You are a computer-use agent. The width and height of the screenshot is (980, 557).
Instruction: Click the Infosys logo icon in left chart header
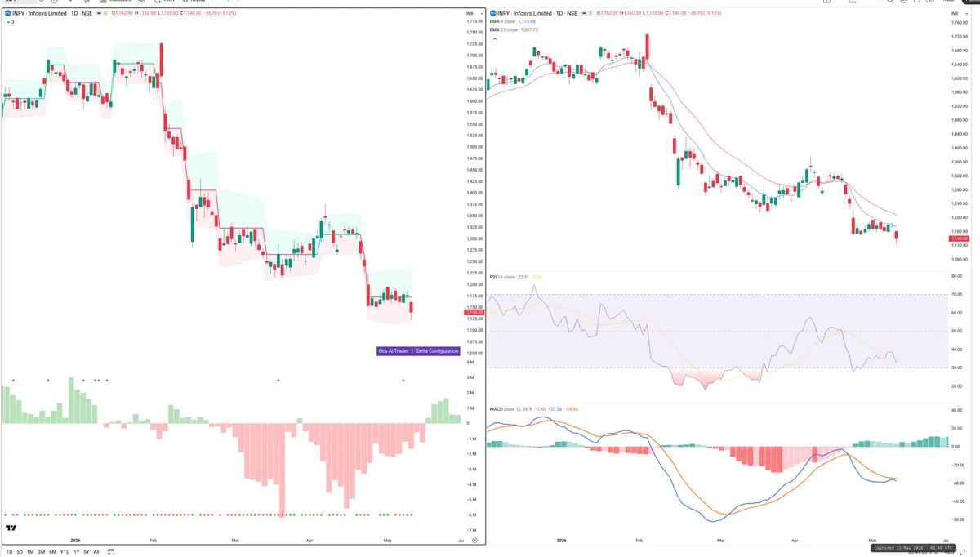click(x=7, y=14)
